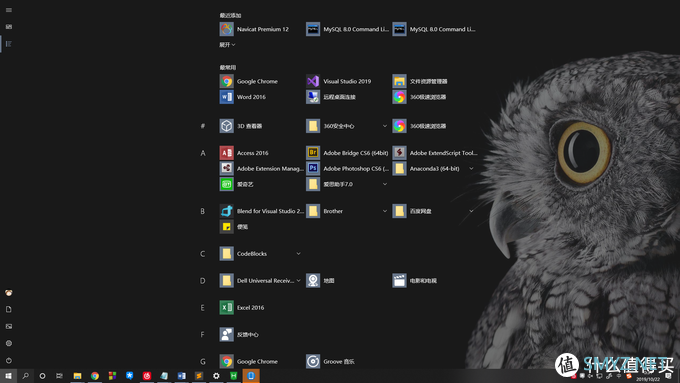Expand the CodeBlocks folder
The width and height of the screenshot is (680, 383).
point(298,253)
